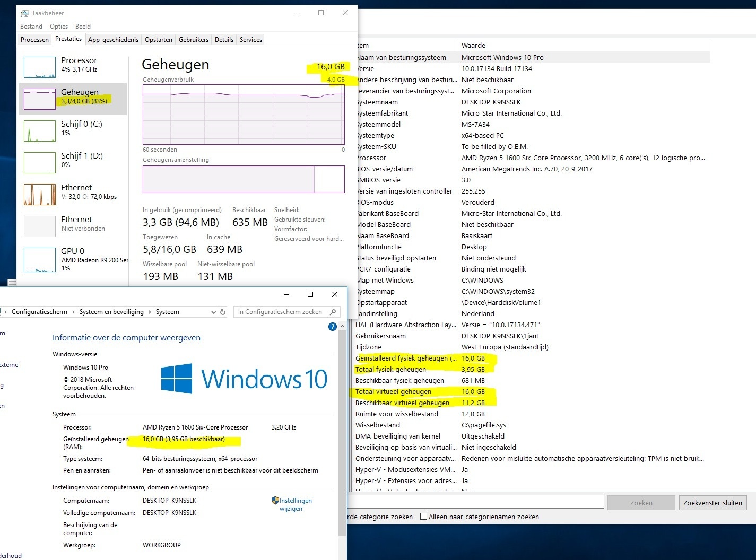756x560 pixels.
Task: Switch to the Opstarten tab
Action: pos(159,40)
